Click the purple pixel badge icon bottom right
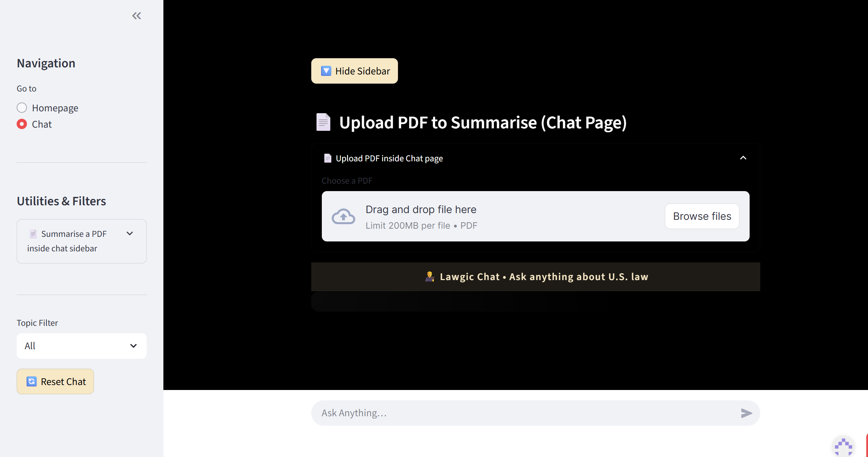The height and width of the screenshot is (457, 868). [x=843, y=447]
